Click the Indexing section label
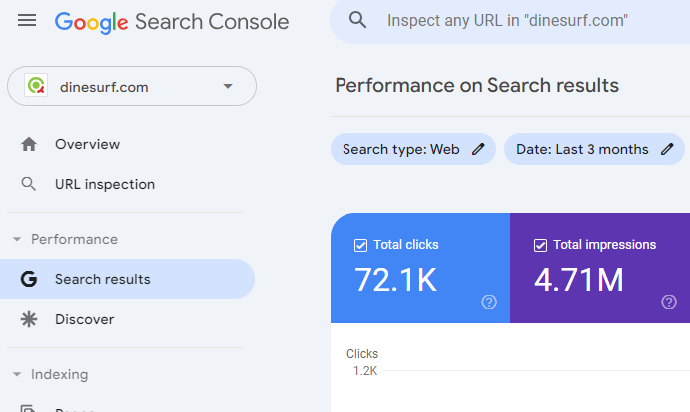This screenshot has height=412, width=690. 59,375
